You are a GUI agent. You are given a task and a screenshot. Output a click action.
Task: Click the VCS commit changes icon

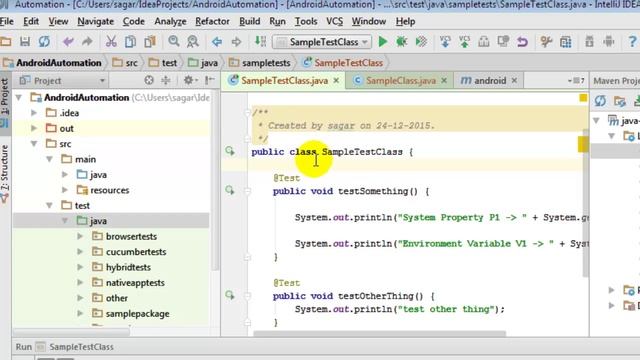pyautogui.click(x=464, y=42)
